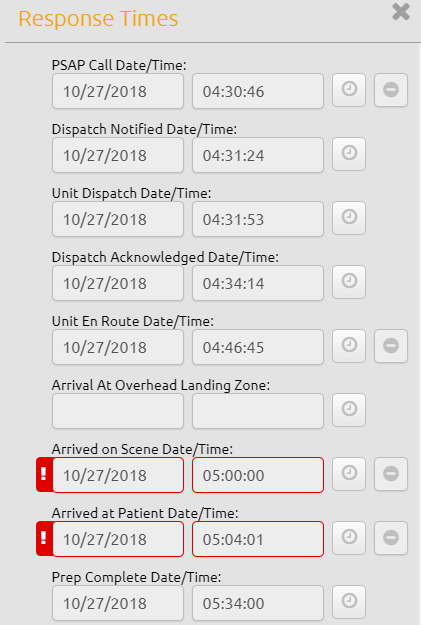Clear PSAP Call Date/Time with minus icon
The image size is (421, 625).
pyautogui.click(x=391, y=90)
